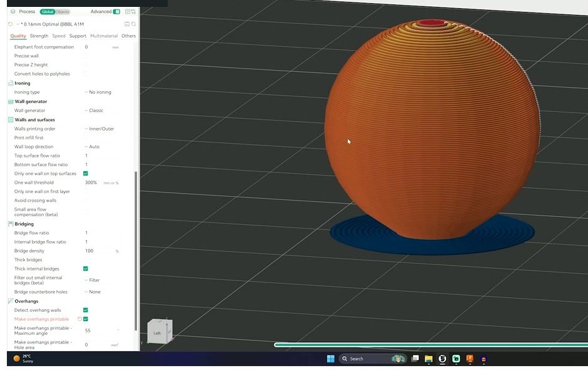Open the orange Fusion taskbar icon
Image resolution: width=588 pixels, height=373 pixels.
pos(470,359)
